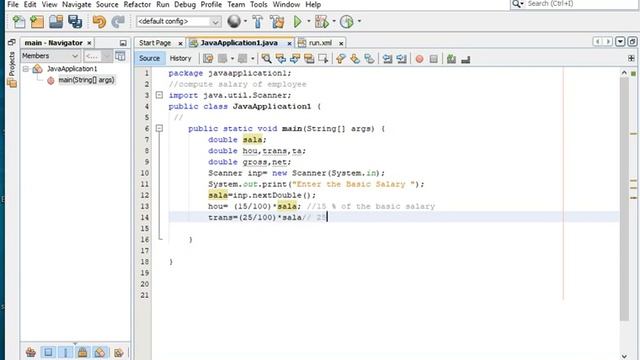
Task: Click Navigator filter window icon beside dropdowns
Action: click(120, 56)
